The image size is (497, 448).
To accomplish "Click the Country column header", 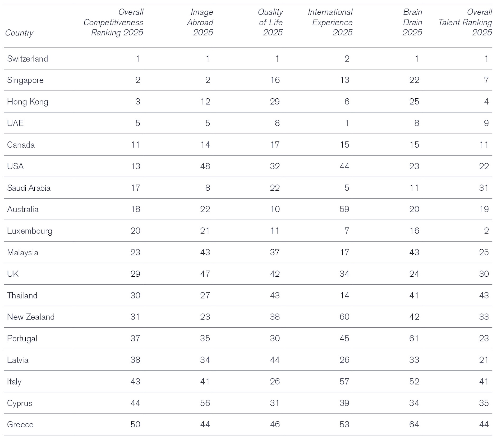I will [19, 33].
